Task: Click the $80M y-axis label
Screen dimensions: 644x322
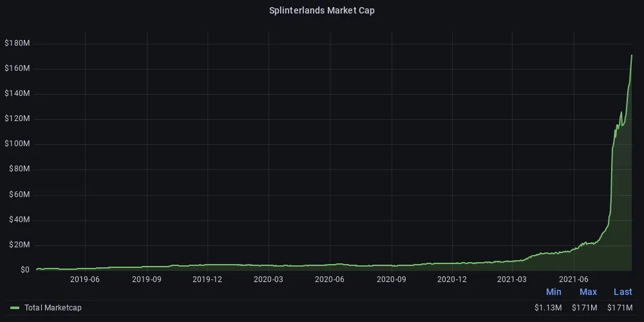Action: [19, 169]
